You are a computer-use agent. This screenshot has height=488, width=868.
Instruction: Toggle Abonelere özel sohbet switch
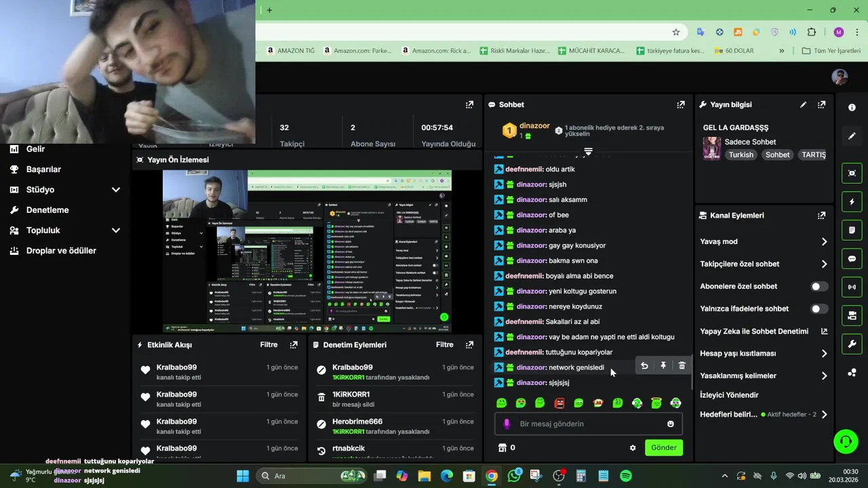[x=819, y=287]
